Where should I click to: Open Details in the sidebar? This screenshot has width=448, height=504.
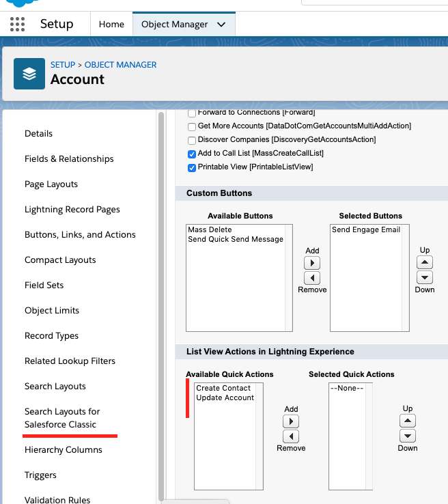point(38,133)
